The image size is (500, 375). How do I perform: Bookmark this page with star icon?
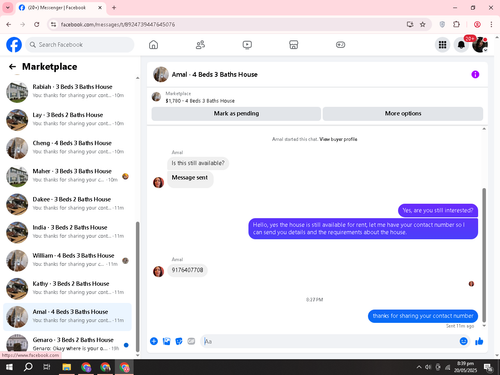tap(423, 24)
